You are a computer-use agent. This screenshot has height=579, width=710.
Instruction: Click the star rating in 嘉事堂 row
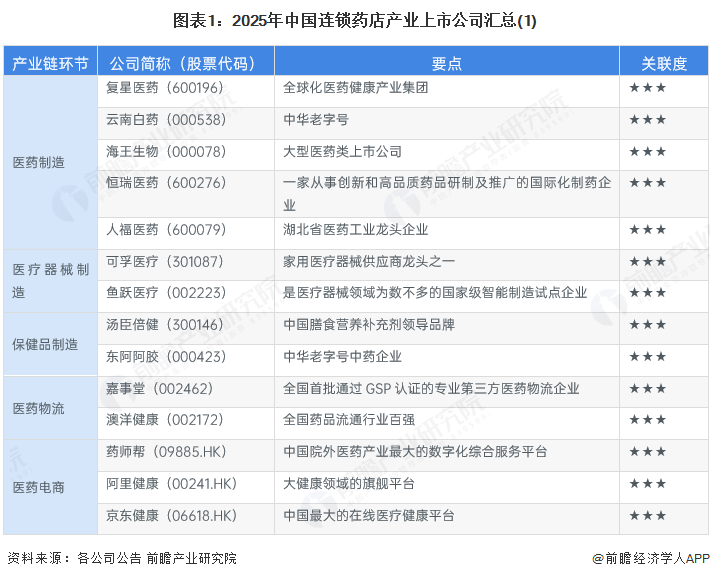648,388
